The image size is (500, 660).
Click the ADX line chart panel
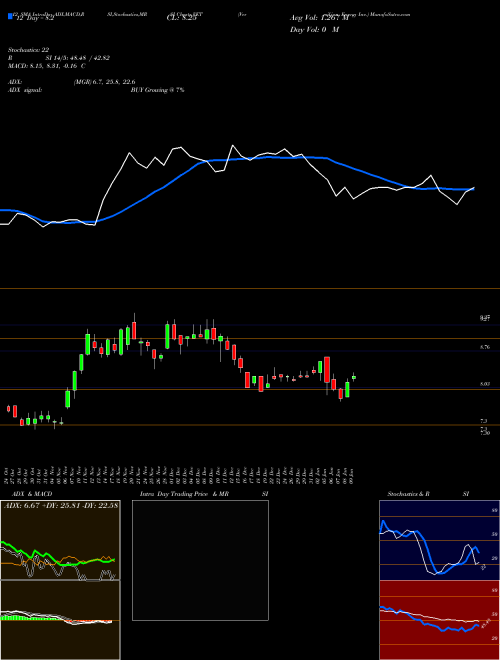[60, 540]
